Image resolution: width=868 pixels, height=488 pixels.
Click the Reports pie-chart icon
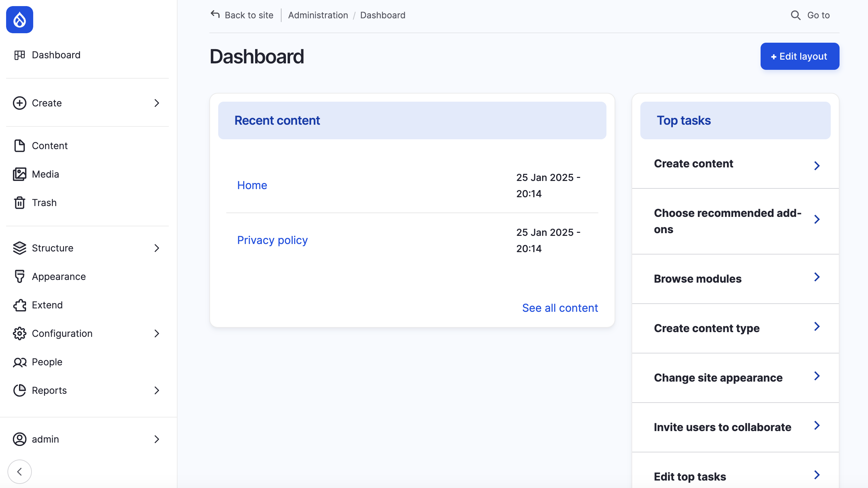(x=20, y=390)
